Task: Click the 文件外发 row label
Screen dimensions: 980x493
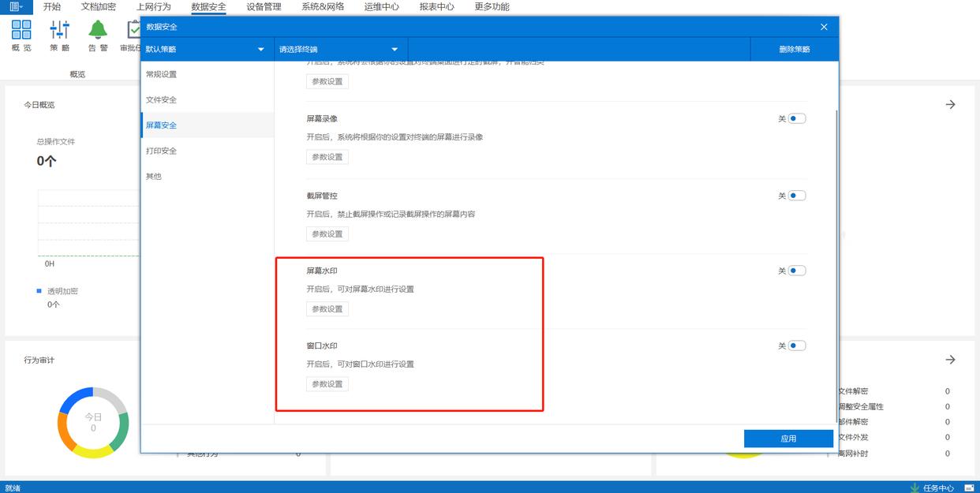Action: 853,438
